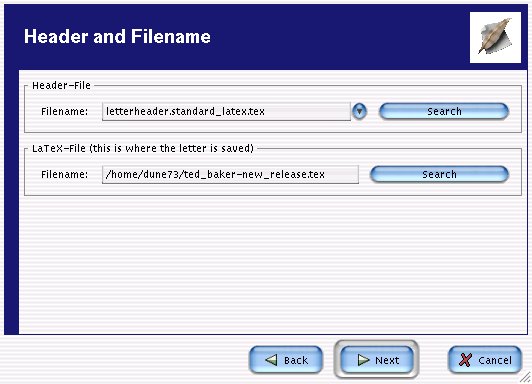Click Filename label in LaTeX-File group
Image resolution: width=532 pixels, height=384 pixels.
click(64, 174)
